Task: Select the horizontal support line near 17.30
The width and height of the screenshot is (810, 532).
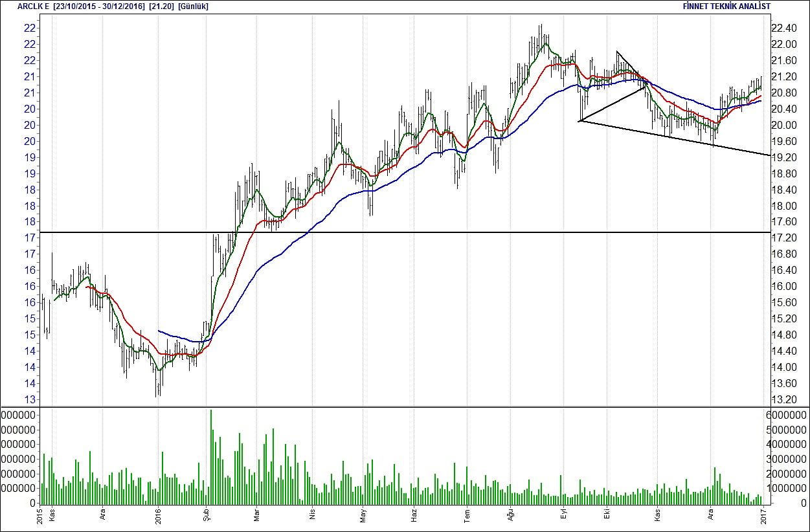Action: pyautogui.click(x=404, y=232)
